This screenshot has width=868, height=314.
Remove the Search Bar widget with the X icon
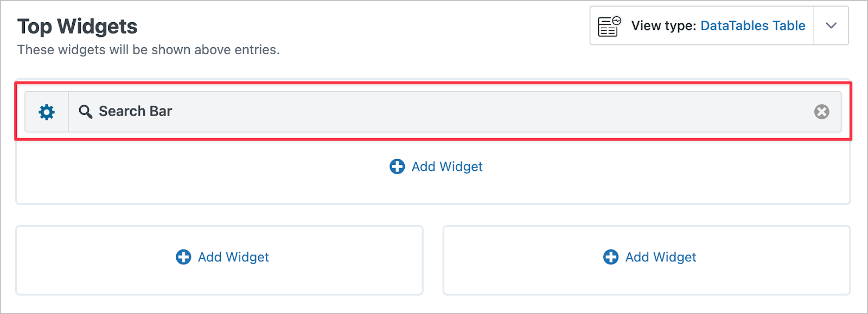coord(821,112)
